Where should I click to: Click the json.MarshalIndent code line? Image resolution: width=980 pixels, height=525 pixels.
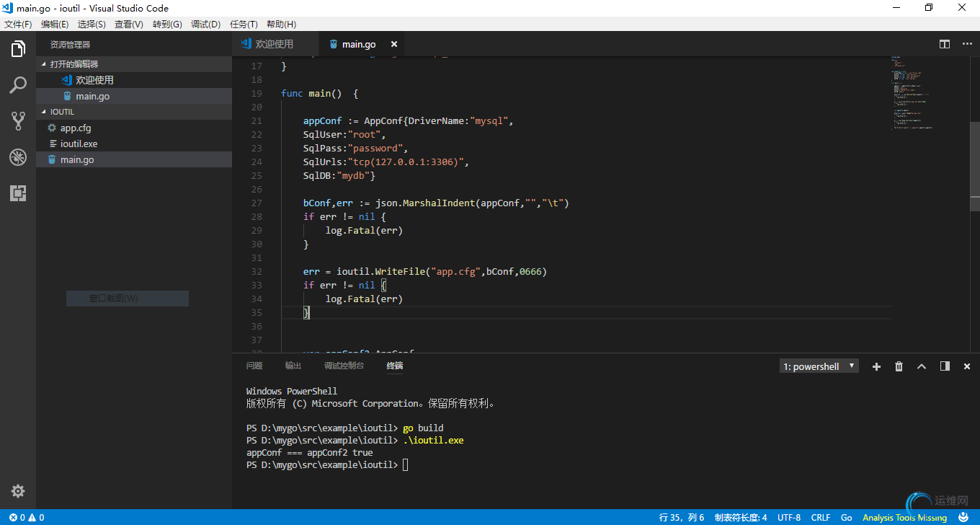[436, 203]
